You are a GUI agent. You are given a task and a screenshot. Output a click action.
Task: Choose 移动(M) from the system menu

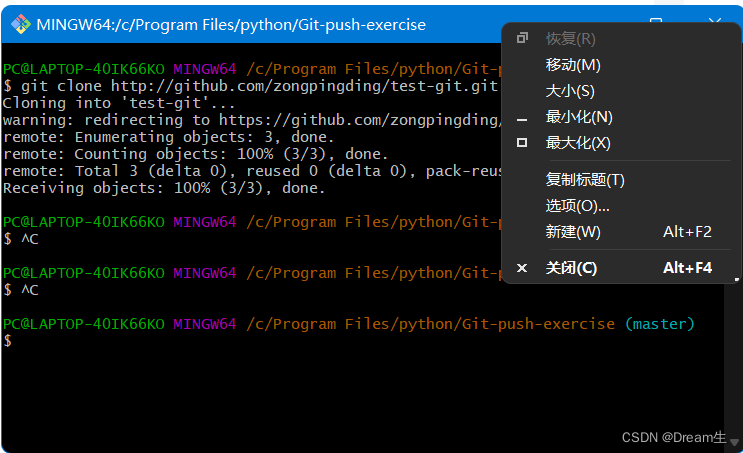[573, 65]
